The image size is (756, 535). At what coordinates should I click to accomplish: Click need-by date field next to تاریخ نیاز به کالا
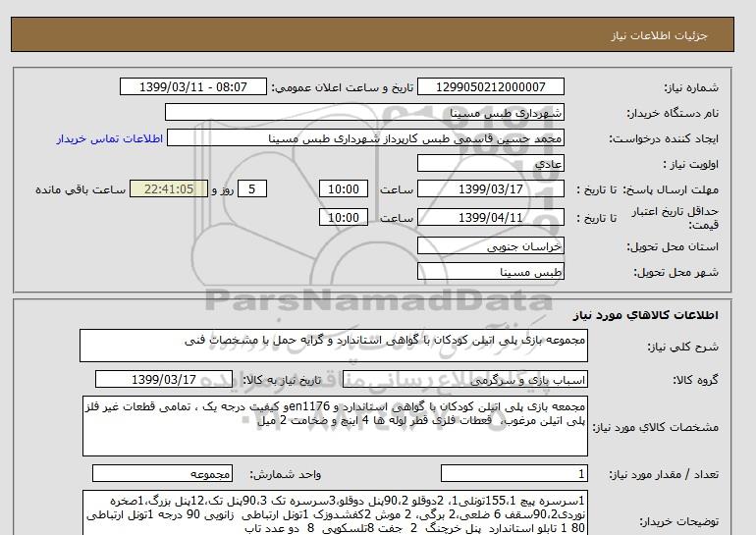164,379
